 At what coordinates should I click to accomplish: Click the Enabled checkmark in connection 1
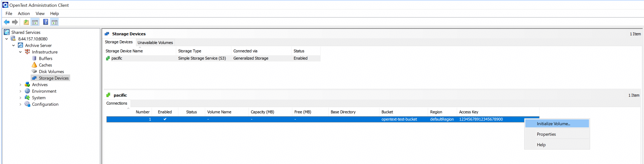165,119
